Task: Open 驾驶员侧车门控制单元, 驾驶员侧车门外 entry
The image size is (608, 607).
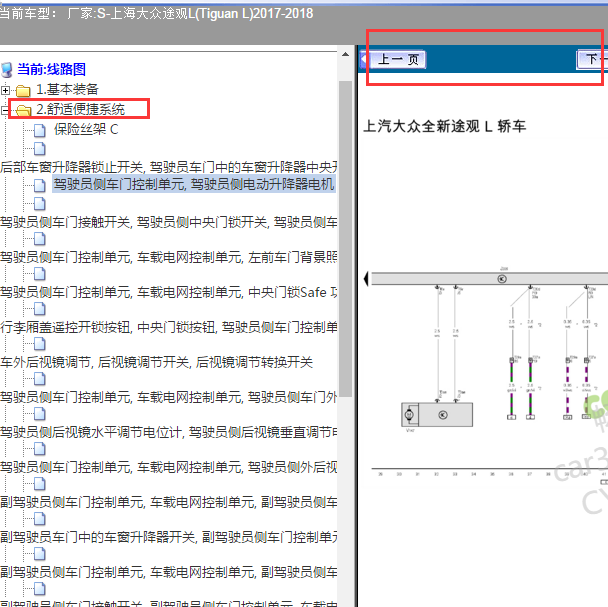Action: pyautogui.click(x=169, y=397)
